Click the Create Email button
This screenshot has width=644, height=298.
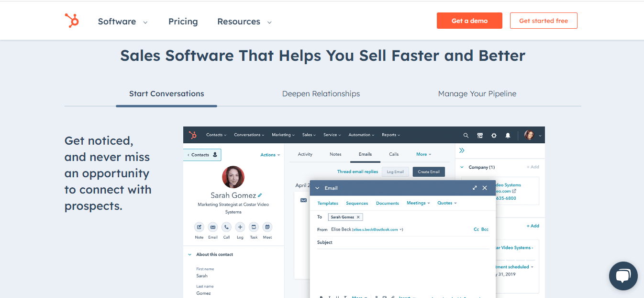[x=429, y=172]
